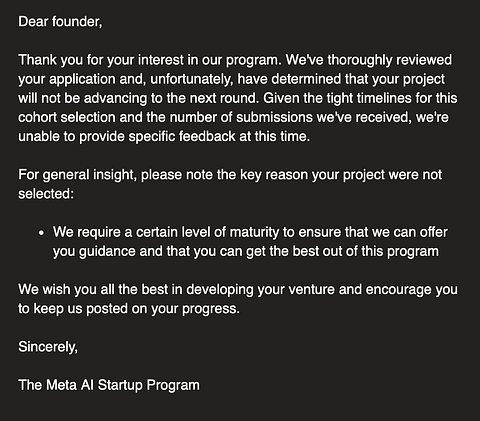This screenshot has height=421, width=480.
Task: Click the phrase 'cohort selection'
Action: point(67,117)
